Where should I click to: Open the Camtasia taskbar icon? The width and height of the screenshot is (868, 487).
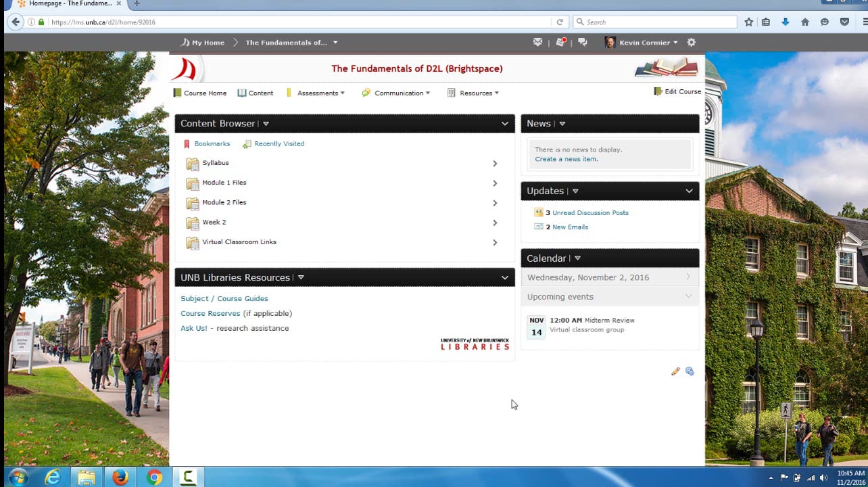tap(189, 477)
